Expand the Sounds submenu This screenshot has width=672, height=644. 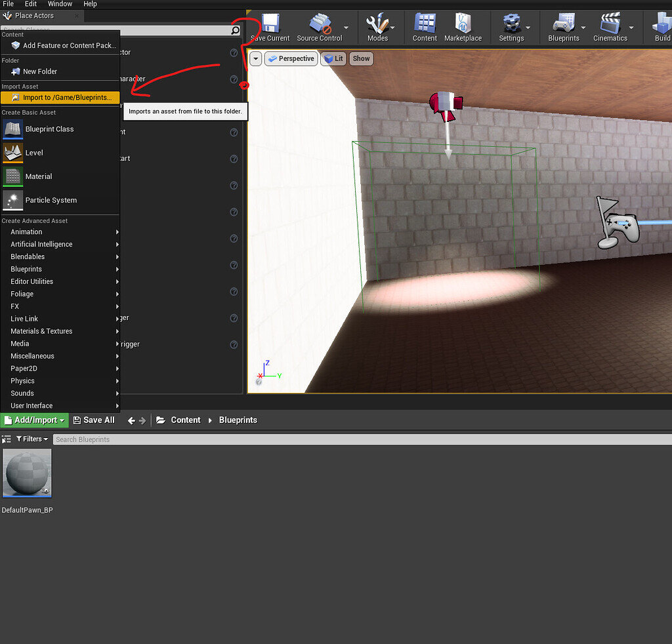click(x=60, y=393)
